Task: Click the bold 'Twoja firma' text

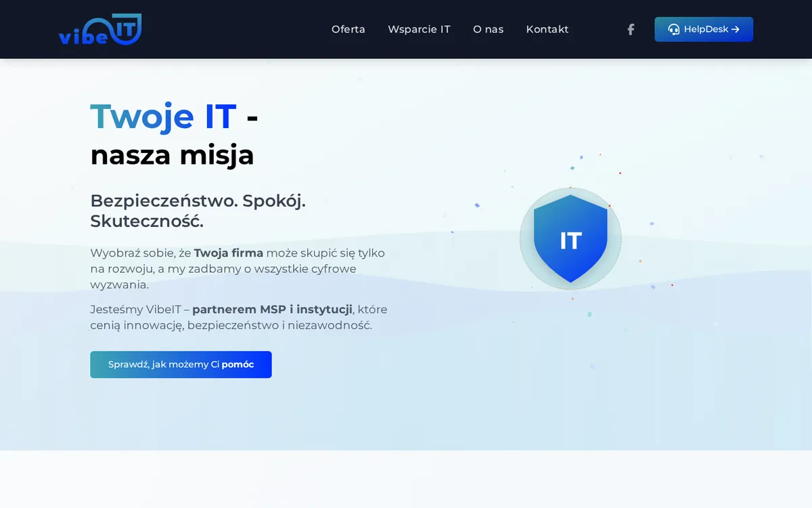Action: coord(229,253)
